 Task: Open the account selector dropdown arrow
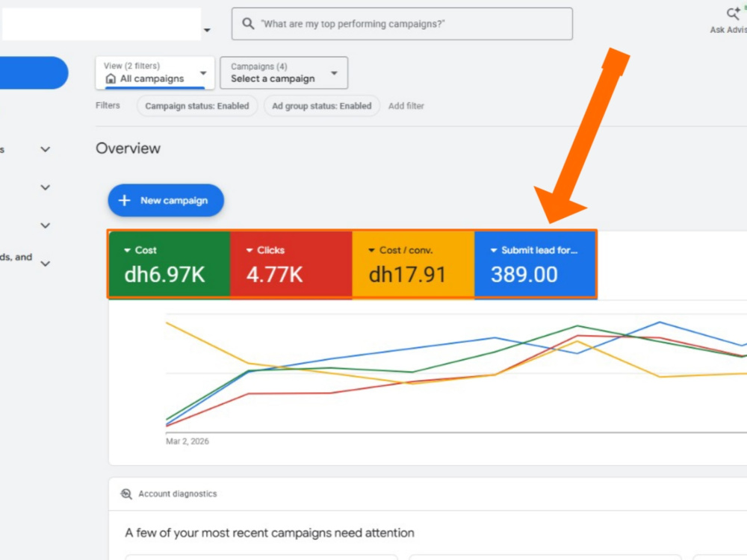207,30
